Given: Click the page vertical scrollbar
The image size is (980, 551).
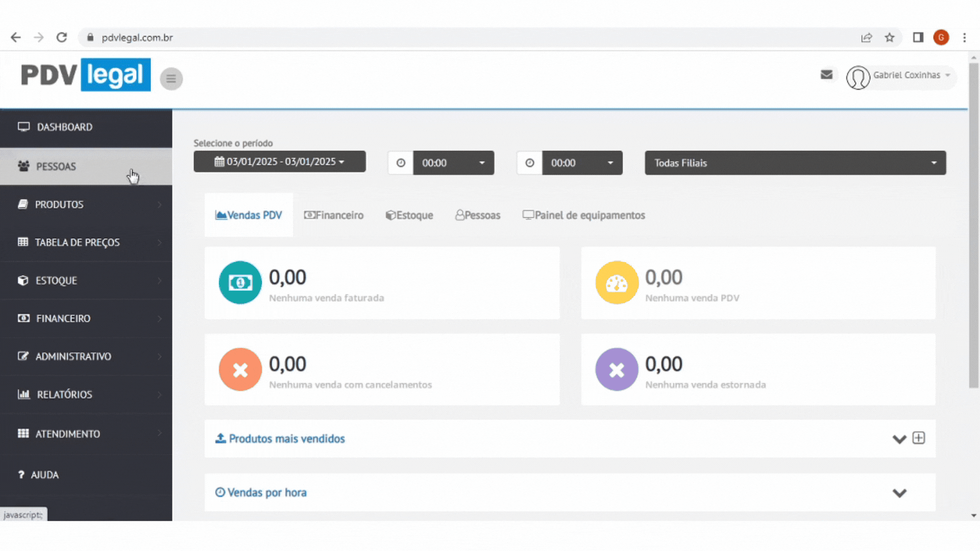Looking at the screenshot, I should [x=973, y=224].
